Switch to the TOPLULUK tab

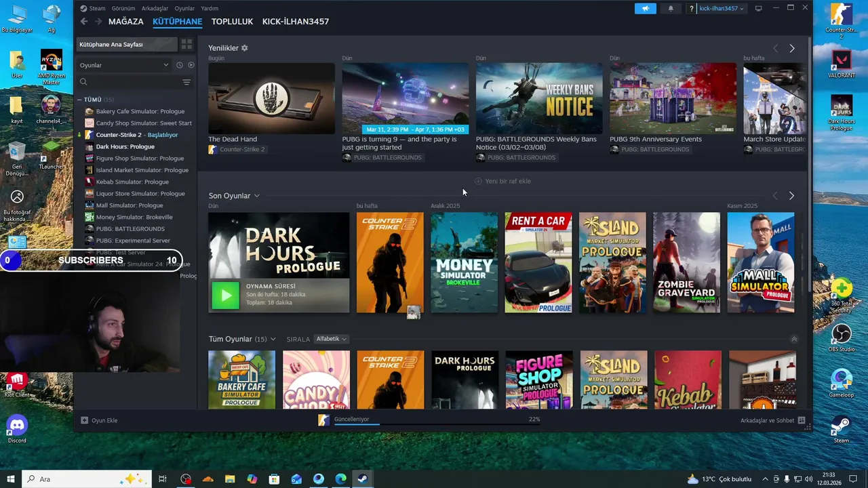(232, 22)
